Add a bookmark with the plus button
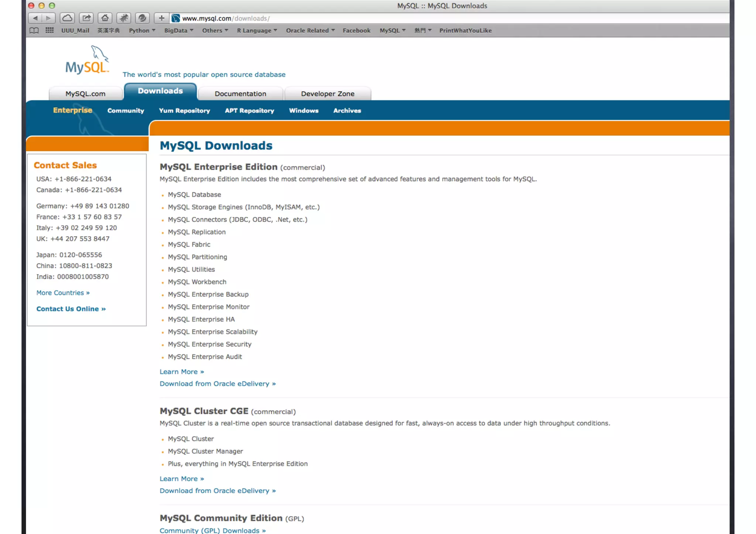 pyautogui.click(x=161, y=18)
